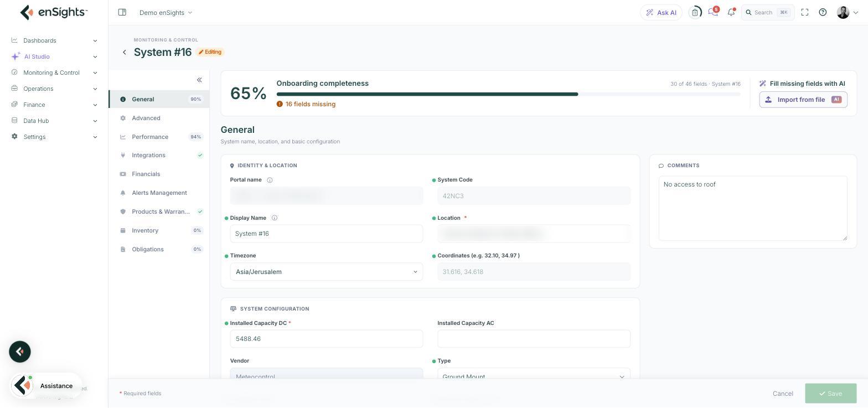This screenshot has height=408, width=868.
Task: Open the Products & Warranties section
Action: [x=159, y=211]
